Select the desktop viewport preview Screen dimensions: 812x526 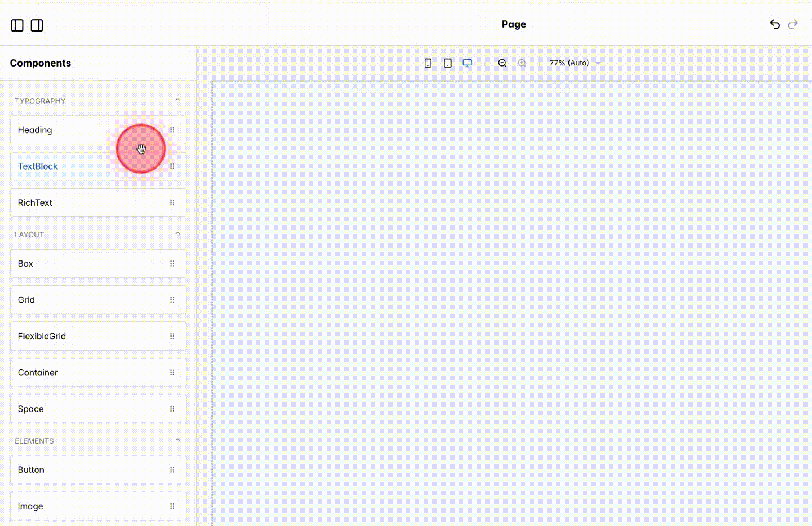point(467,63)
